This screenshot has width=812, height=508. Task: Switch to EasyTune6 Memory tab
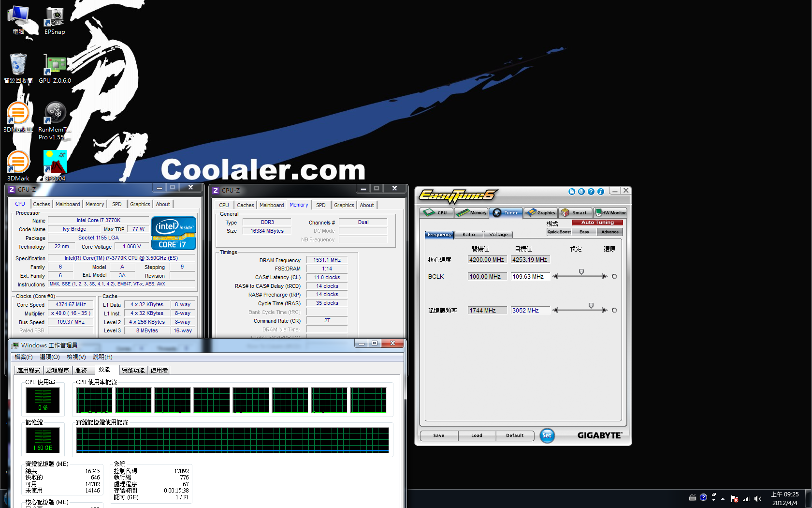point(471,212)
